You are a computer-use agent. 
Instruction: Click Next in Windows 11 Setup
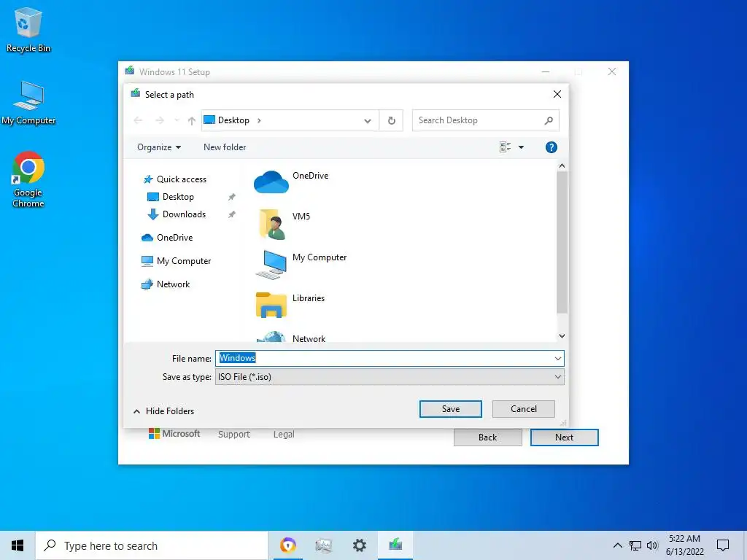click(564, 437)
